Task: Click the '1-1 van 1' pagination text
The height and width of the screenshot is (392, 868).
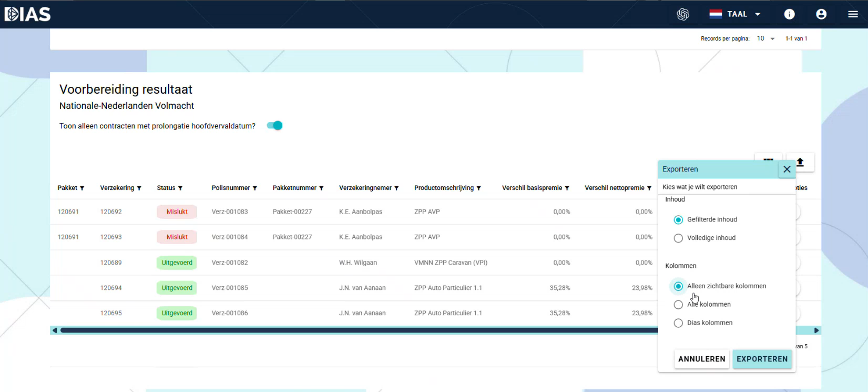Action: tap(796, 38)
